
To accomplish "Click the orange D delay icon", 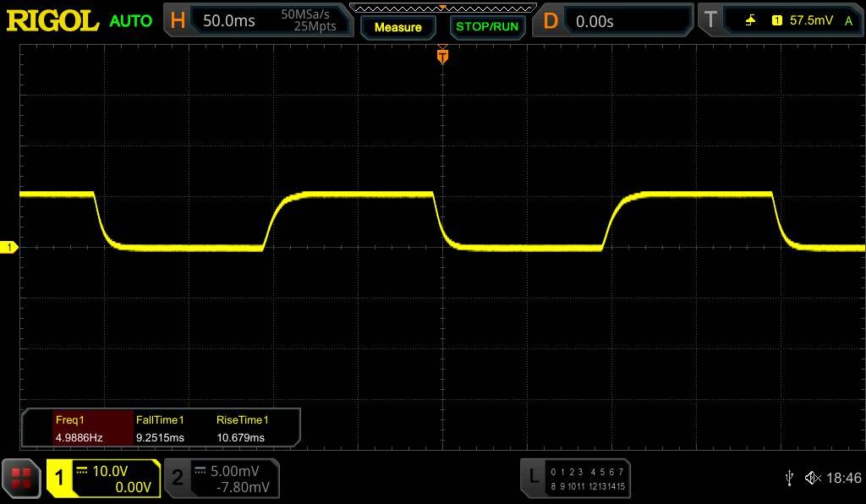I will pos(551,20).
